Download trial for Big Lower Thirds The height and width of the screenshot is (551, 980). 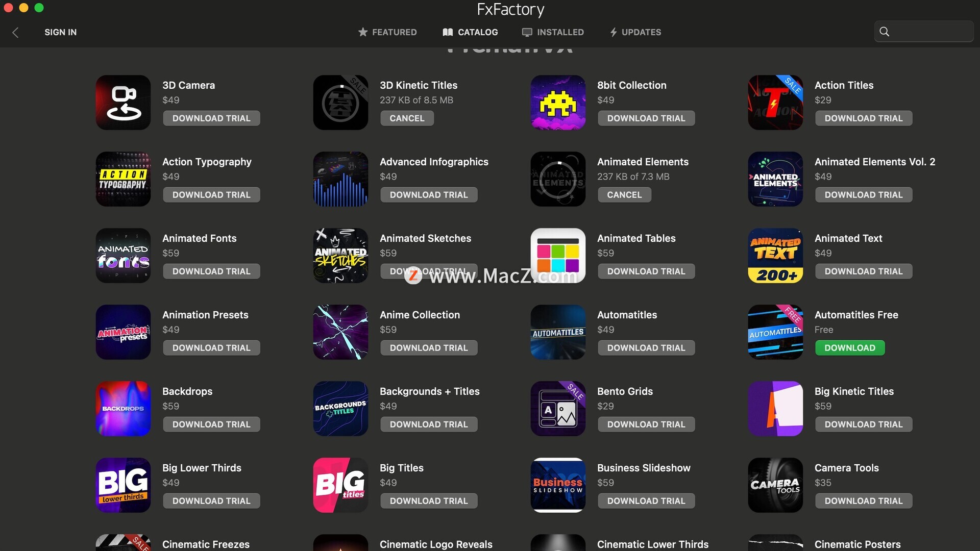point(211,501)
